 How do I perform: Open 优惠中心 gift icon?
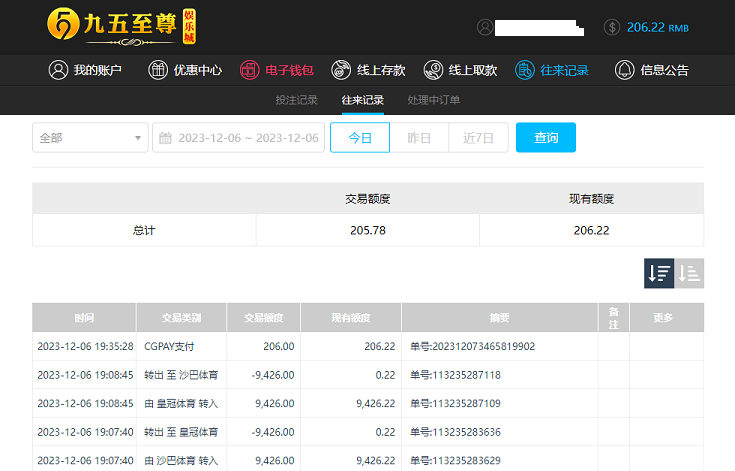pos(158,70)
